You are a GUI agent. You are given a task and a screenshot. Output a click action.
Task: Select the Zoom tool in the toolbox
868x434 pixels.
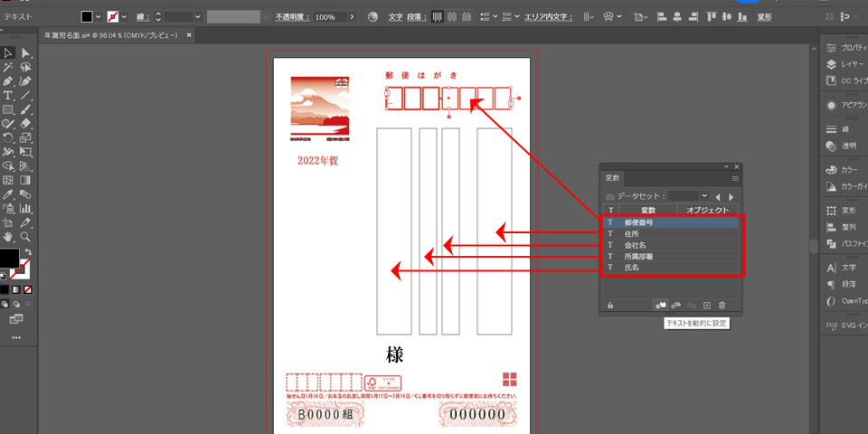coord(26,237)
